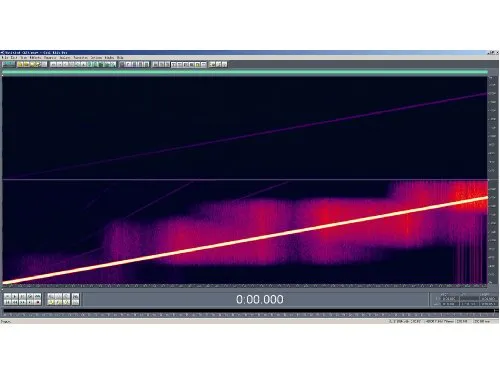The image size is (500, 375).
Task: Click the Zoom In horizontally icon
Action: pos(51,296)
